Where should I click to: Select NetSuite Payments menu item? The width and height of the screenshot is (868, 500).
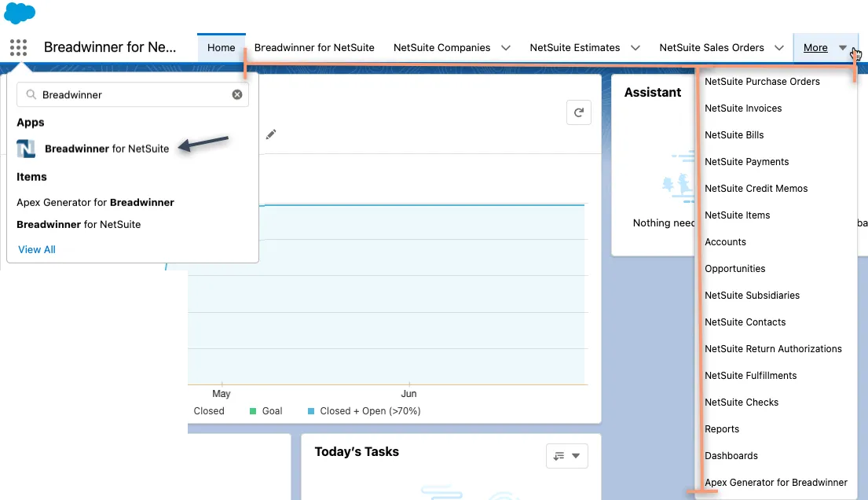coord(746,161)
